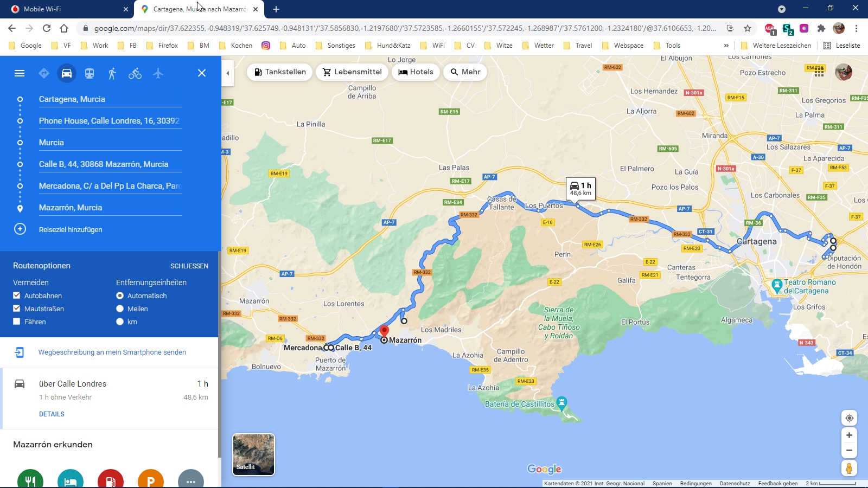Select the km distance unit

point(120,322)
